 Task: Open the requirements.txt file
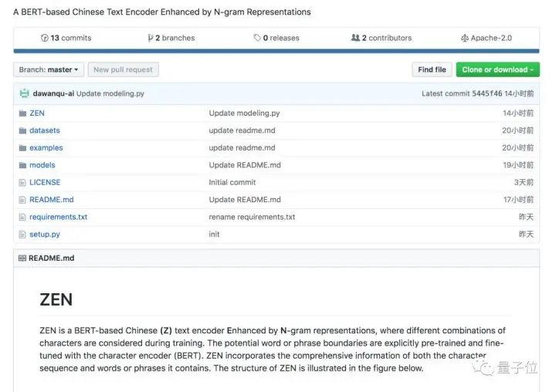[58, 217]
